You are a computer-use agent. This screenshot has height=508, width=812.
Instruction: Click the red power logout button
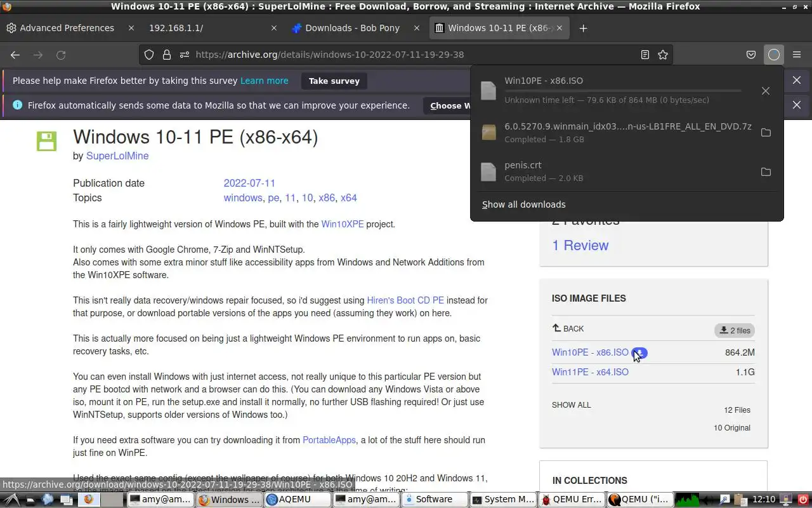coord(802,499)
